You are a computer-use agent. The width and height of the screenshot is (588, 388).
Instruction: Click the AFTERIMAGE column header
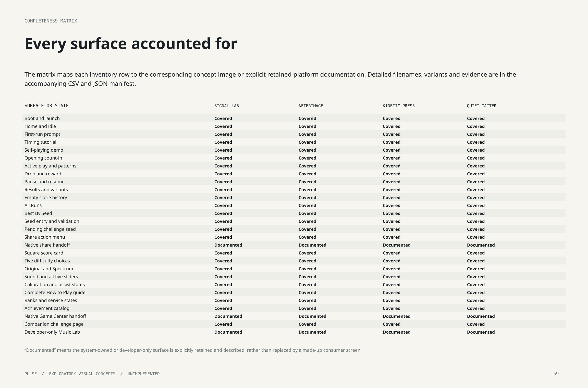point(311,106)
